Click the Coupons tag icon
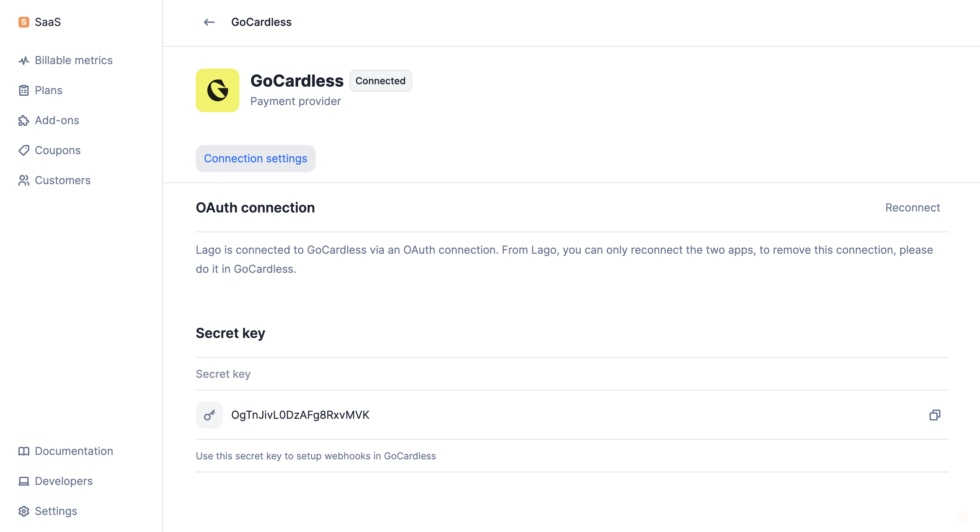Screen dimensions: 980x532 click(24, 150)
